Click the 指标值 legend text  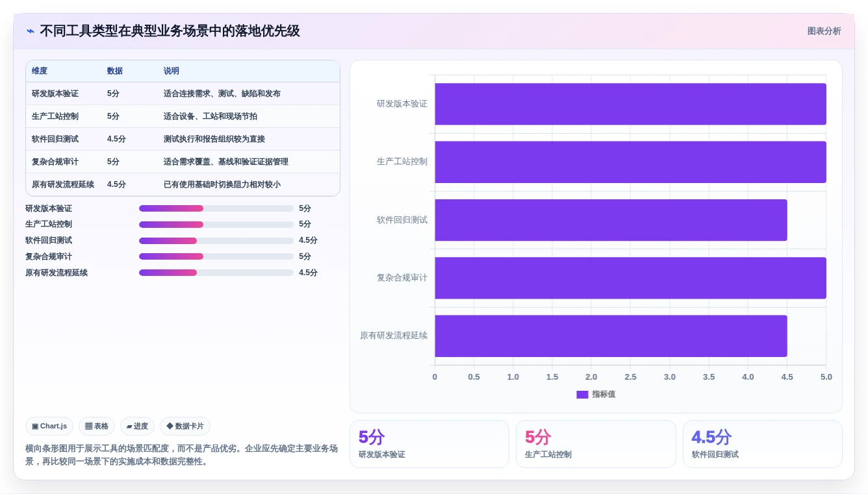[604, 394]
